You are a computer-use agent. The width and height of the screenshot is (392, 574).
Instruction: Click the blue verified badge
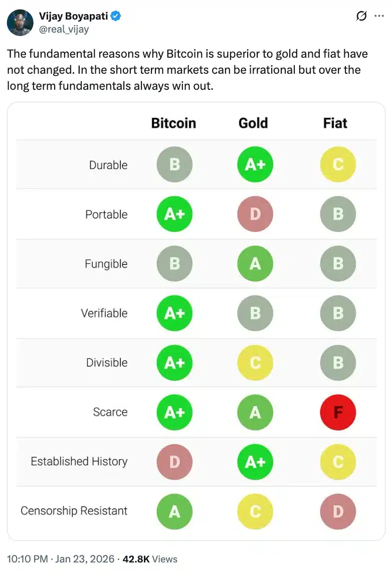(x=114, y=16)
